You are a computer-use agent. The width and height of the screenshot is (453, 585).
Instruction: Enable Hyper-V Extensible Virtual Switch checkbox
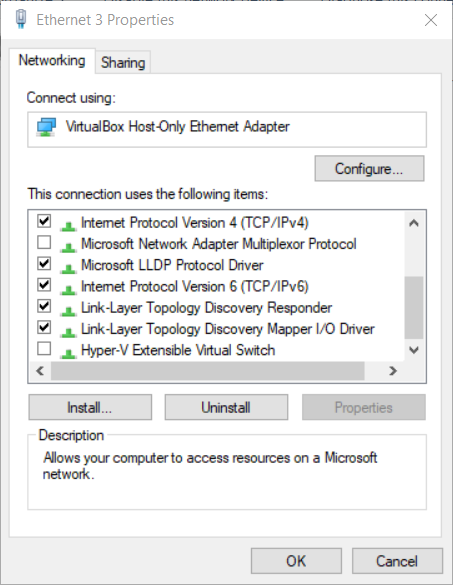(x=44, y=349)
